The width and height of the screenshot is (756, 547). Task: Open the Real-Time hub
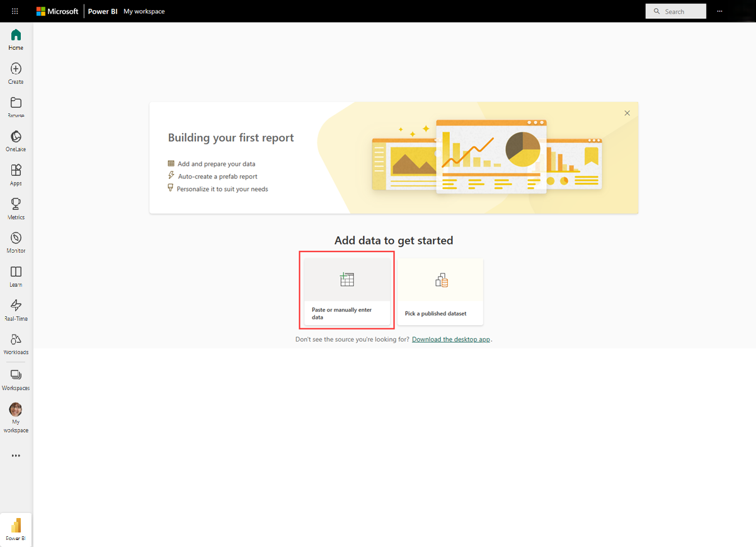[x=16, y=310]
